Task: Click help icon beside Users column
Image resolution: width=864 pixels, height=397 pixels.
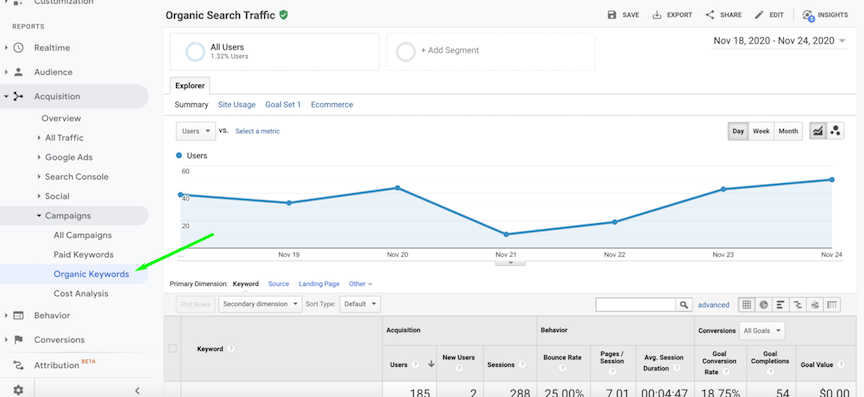Action: point(415,364)
